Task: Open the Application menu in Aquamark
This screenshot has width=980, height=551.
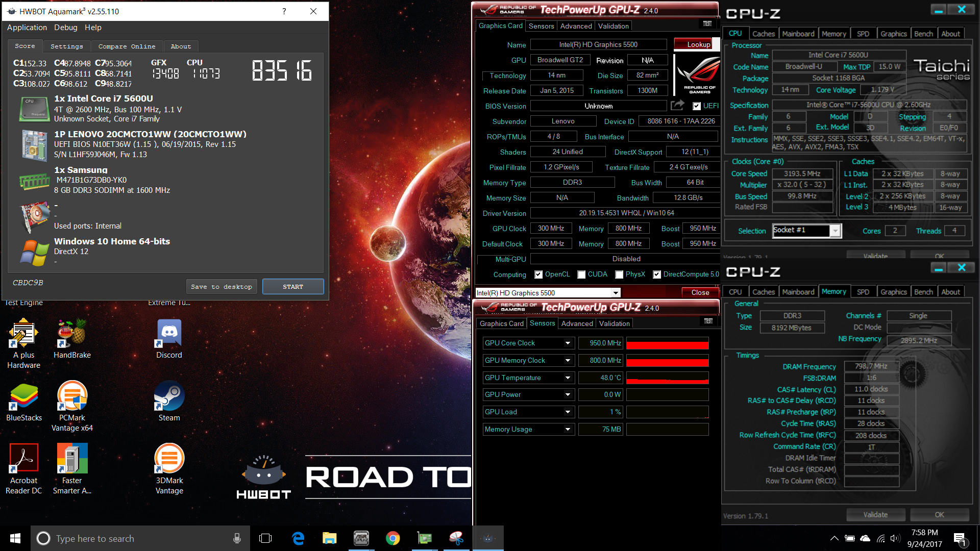Action: click(27, 28)
